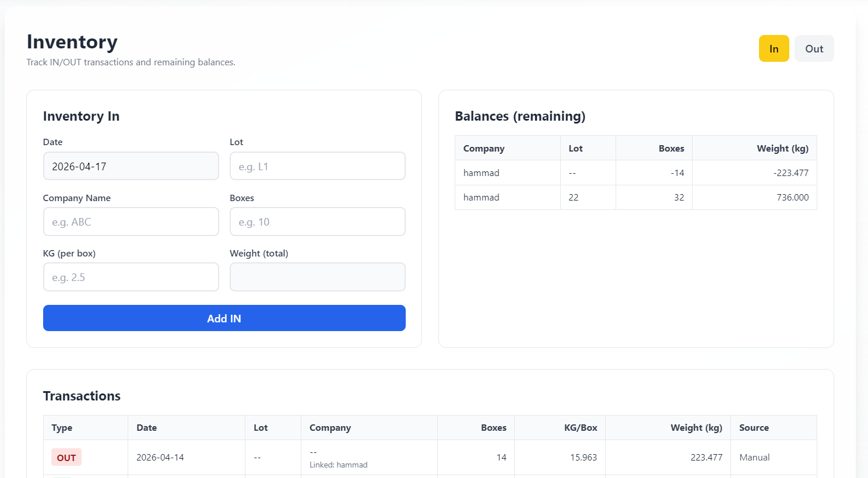The height and width of the screenshot is (478, 868).
Task: Select the 223.477 transaction weight cell
Action: (x=668, y=458)
